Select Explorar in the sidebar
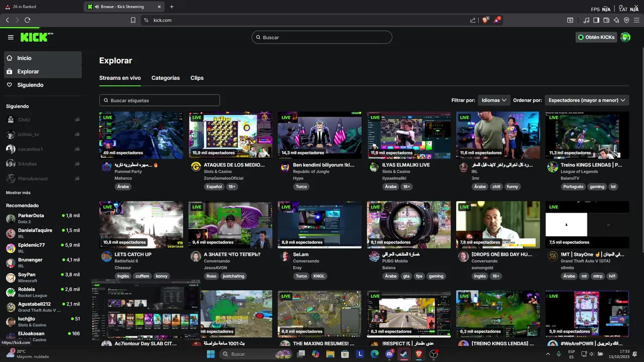 click(43, 71)
